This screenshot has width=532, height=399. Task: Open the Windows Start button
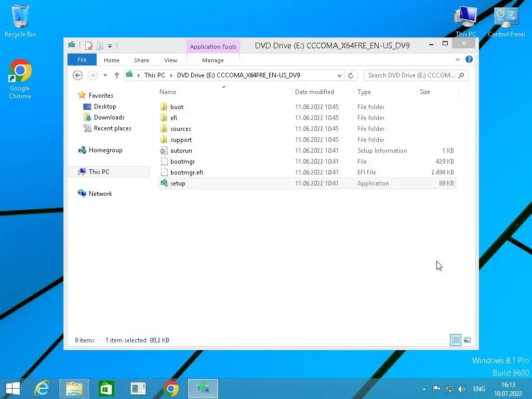[x=13, y=389]
